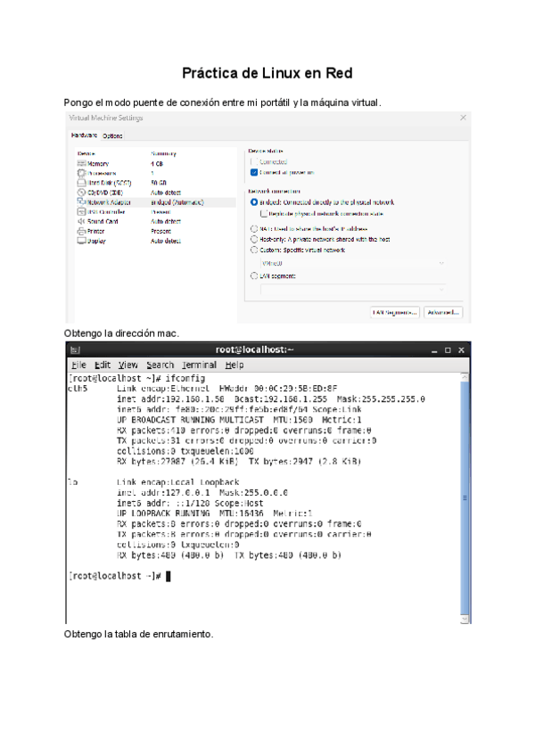The image size is (535, 756).
Task: Select the Hard Disk (SCSI) icon
Action: click(x=81, y=183)
